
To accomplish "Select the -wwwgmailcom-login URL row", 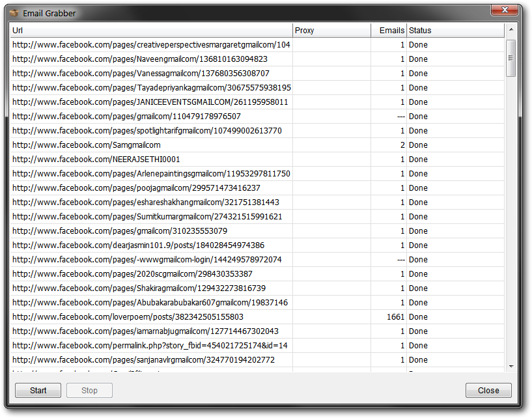I will [257, 259].
